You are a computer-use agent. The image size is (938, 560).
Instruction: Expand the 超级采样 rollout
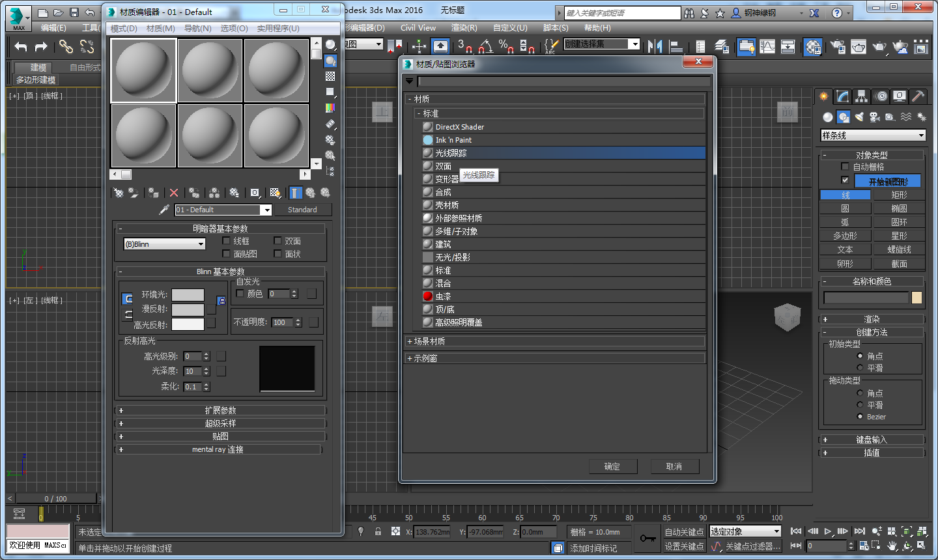point(220,423)
